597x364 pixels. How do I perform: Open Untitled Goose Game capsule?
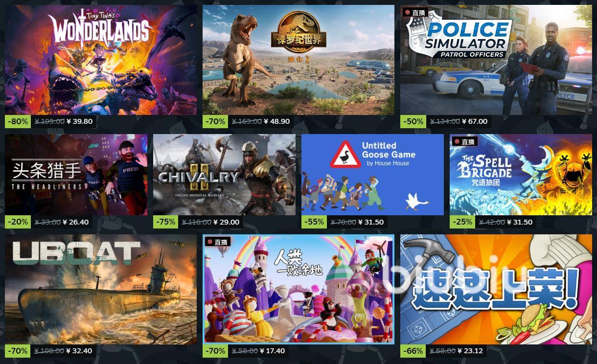coord(372,175)
